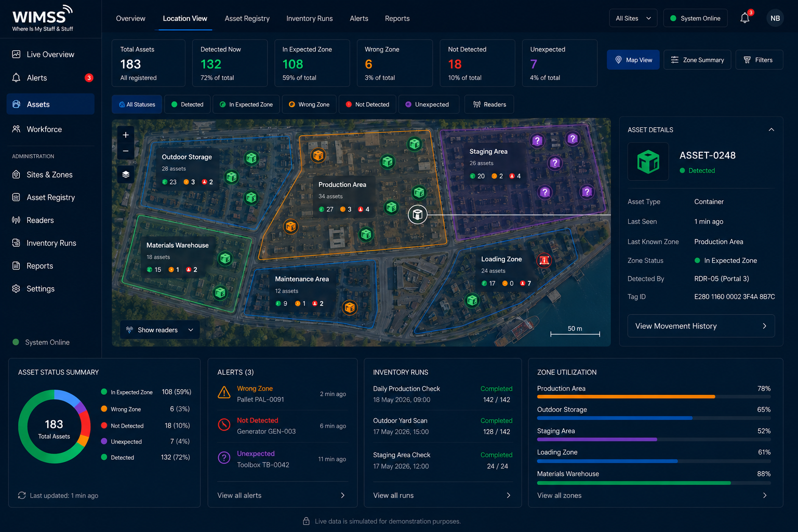This screenshot has width=798, height=532.
Task: Select the Wrong Zone stat card
Action: pyautogui.click(x=395, y=63)
